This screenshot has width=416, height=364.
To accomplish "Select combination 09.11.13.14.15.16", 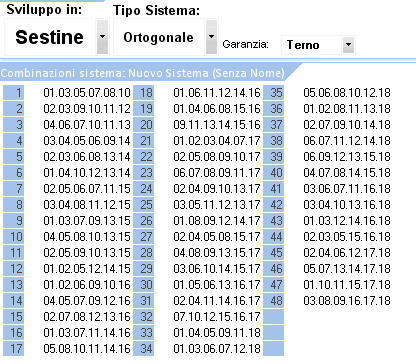I will point(217,125).
